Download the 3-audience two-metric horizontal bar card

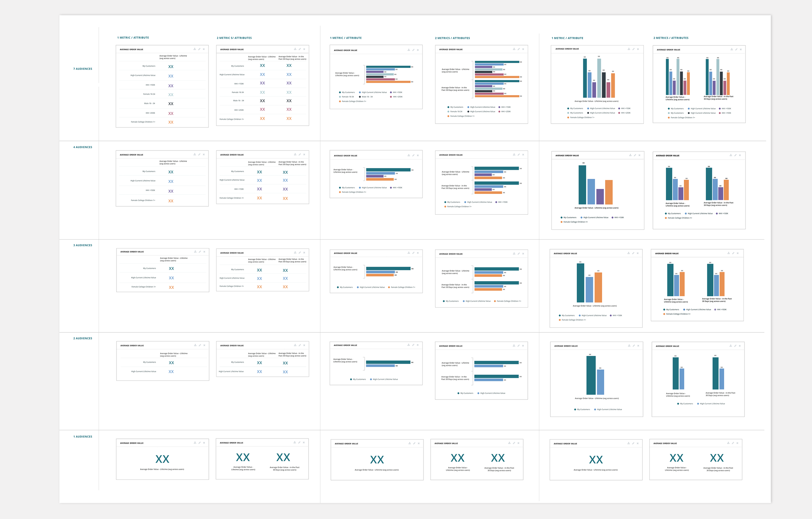[514, 254]
